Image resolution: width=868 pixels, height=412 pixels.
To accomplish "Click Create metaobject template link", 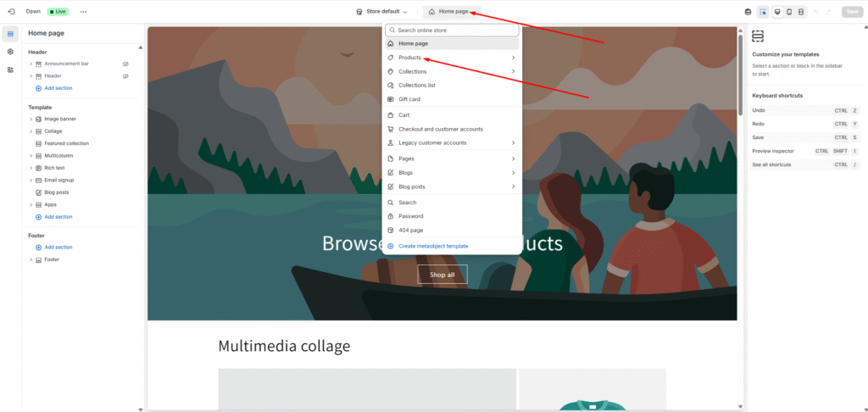I will [x=432, y=246].
